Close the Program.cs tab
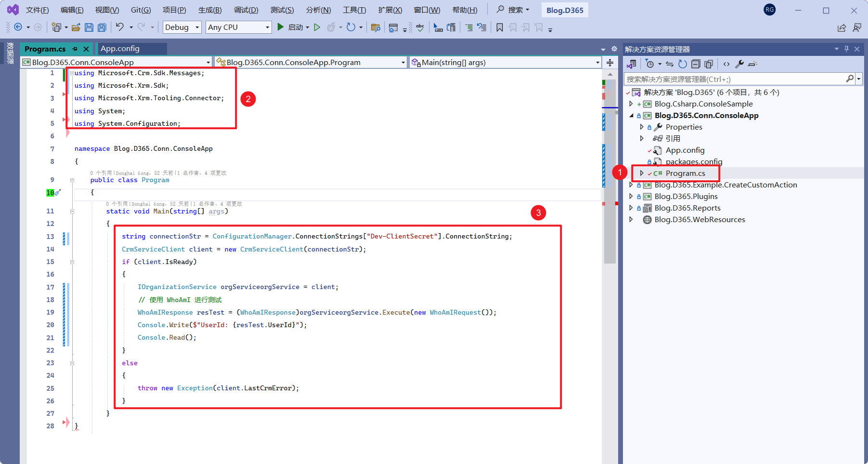The height and width of the screenshot is (464, 868). pos(86,49)
